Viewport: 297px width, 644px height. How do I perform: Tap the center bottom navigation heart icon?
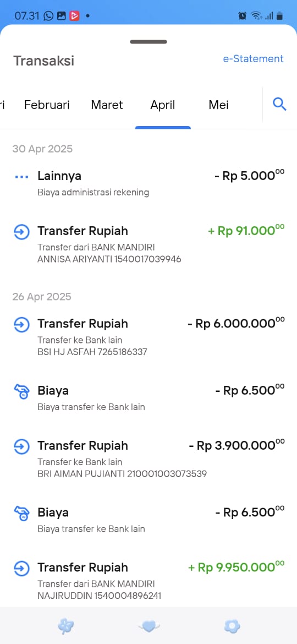[x=149, y=626]
